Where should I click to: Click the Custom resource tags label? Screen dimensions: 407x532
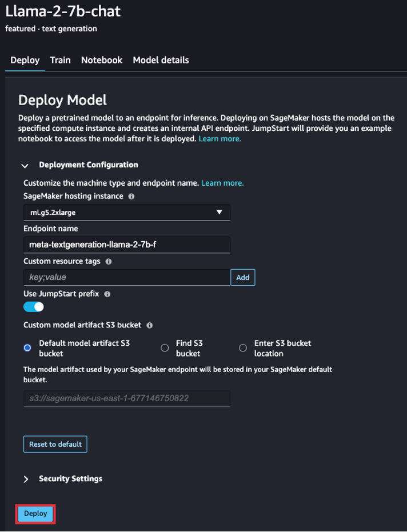click(x=62, y=261)
